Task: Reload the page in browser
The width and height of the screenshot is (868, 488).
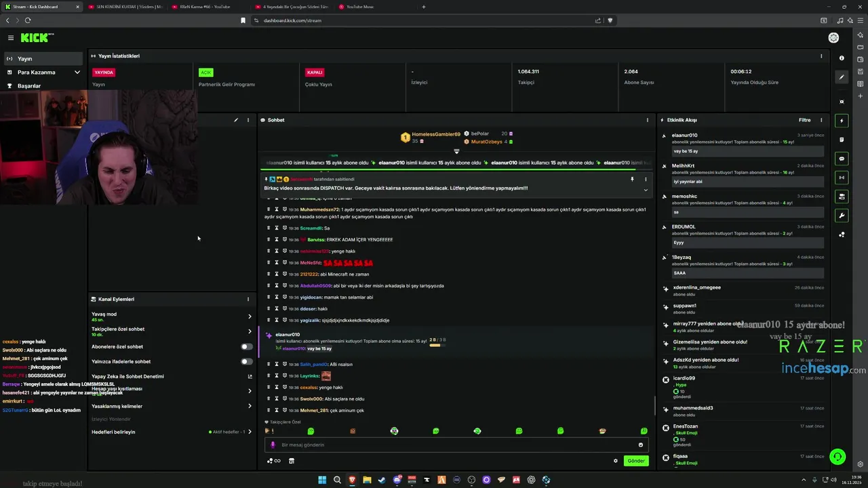Action: click(x=27, y=20)
